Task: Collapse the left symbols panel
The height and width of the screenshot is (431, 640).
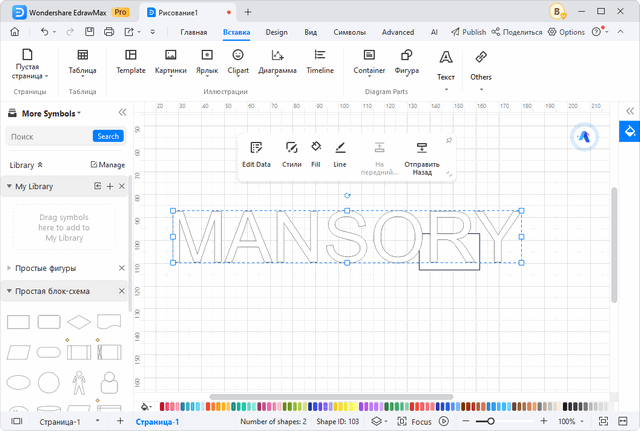Action: click(x=122, y=113)
